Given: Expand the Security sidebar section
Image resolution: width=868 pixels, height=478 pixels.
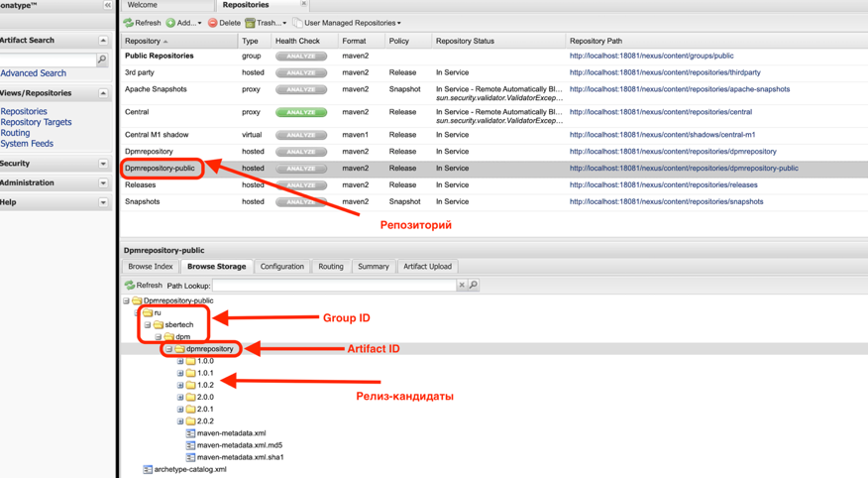Looking at the screenshot, I should (103, 164).
